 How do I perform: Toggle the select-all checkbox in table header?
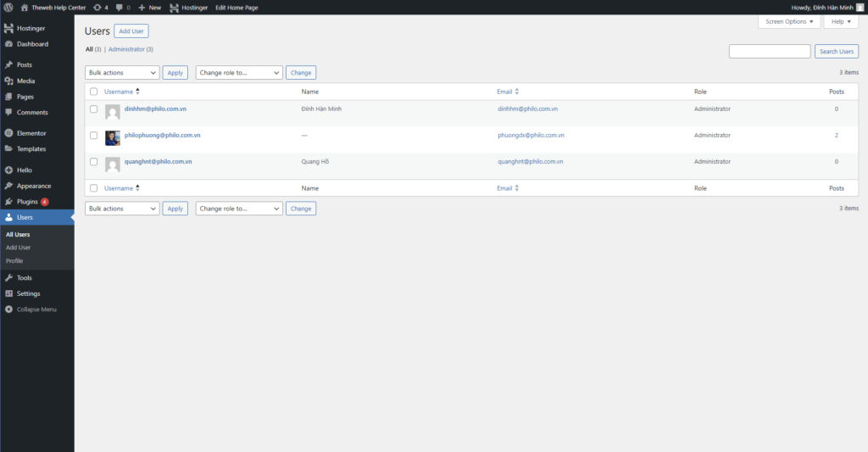(94, 92)
